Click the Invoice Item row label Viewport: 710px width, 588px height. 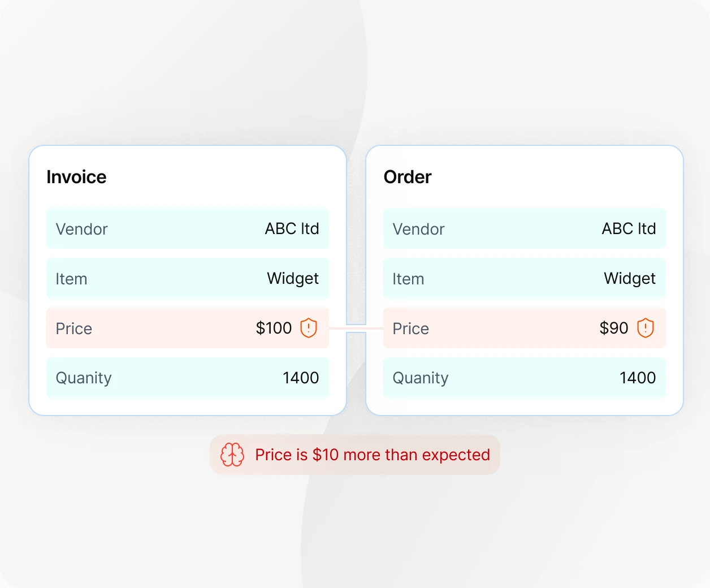click(71, 279)
